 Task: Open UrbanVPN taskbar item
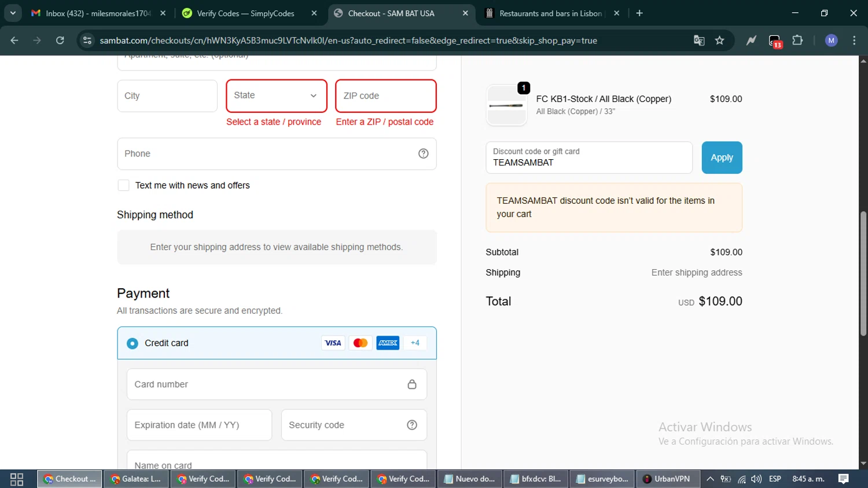(x=668, y=479)
